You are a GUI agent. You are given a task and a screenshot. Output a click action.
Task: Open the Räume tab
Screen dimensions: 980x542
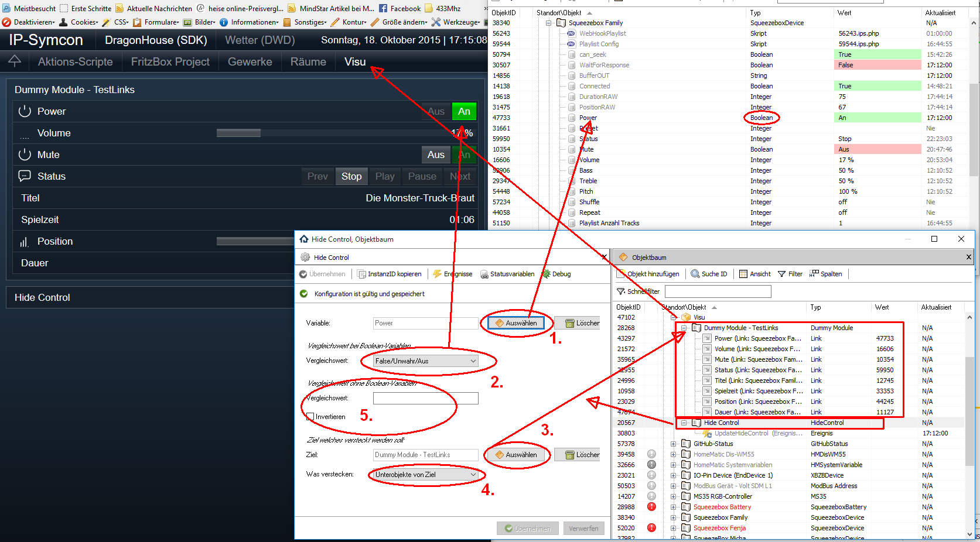[x=308, y=61]
